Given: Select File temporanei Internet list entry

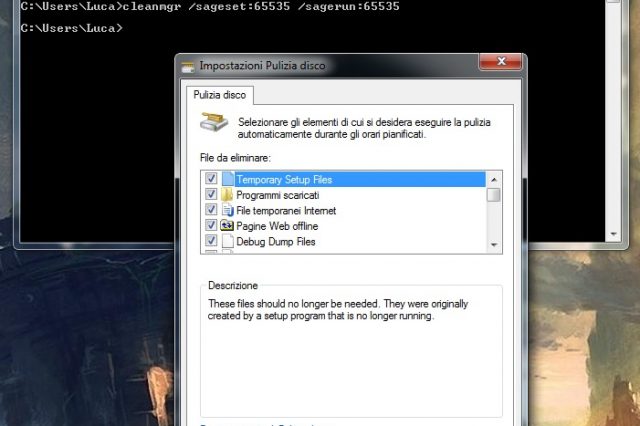Looking at the screenshot, I should point(286,211).
